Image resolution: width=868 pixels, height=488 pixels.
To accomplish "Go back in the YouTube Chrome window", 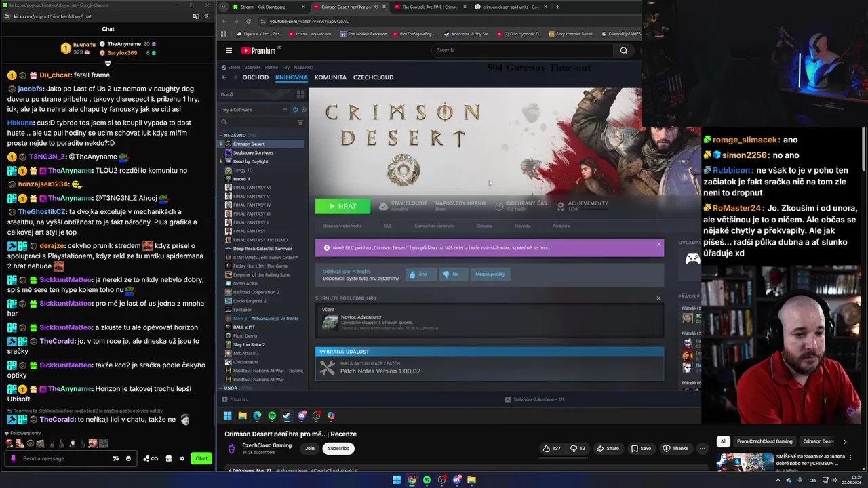I will tap(224, 21).
